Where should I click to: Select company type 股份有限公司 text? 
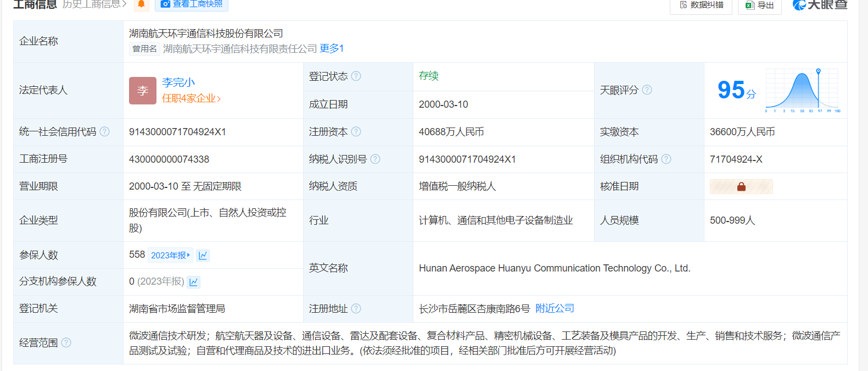tap(208, 220)
